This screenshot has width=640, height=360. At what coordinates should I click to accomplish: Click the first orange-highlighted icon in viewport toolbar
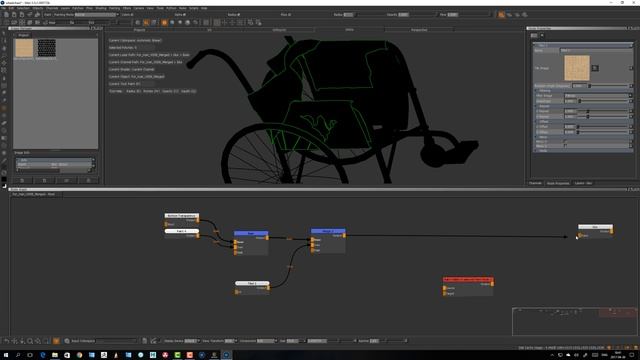point(146,23)
